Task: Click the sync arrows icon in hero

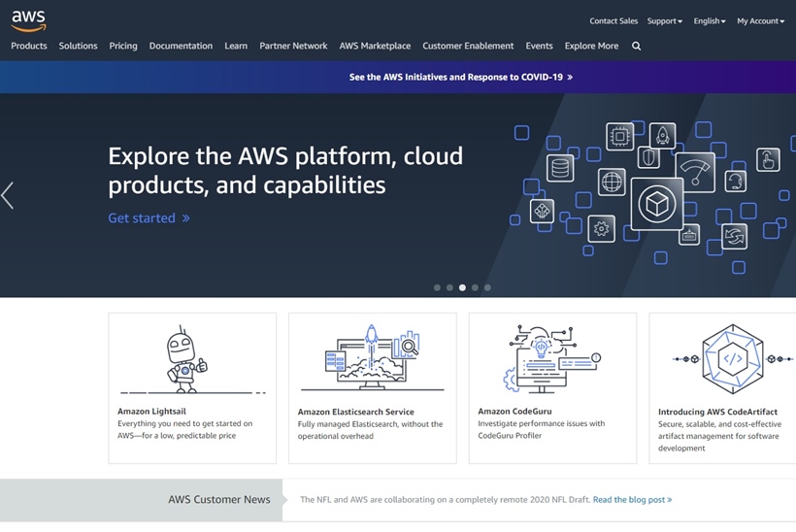Action: click(734, 237)
